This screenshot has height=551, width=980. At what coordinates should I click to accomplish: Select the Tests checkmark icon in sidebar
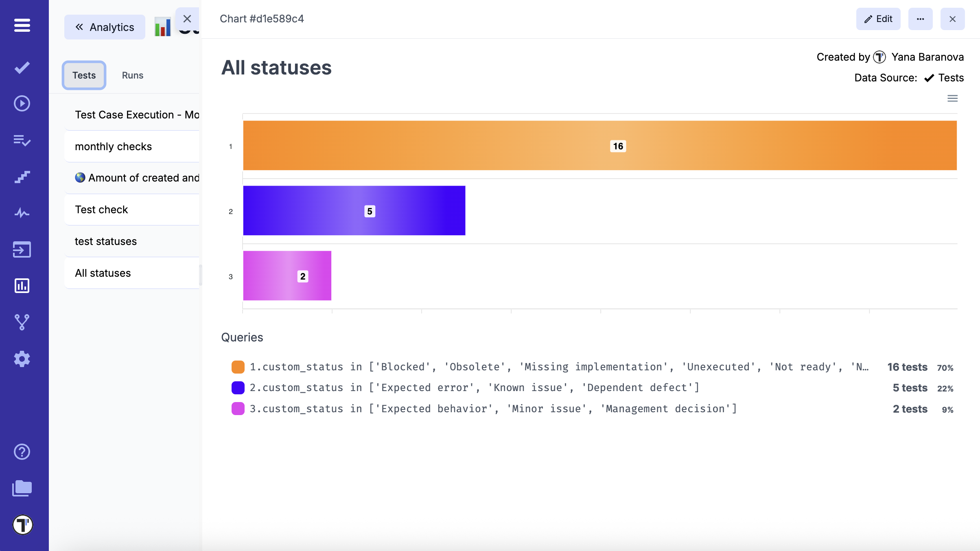[22, 67]
